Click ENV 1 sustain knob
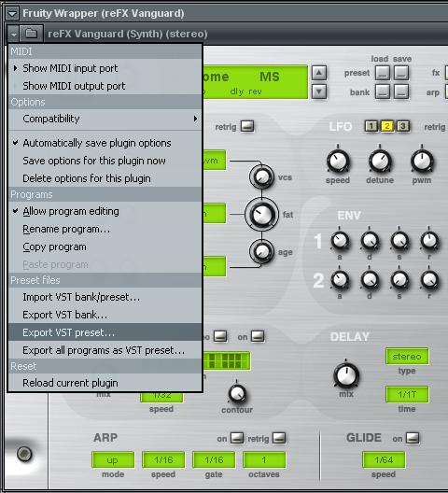This screenshot has width=448, height=493. pos(399,241)
